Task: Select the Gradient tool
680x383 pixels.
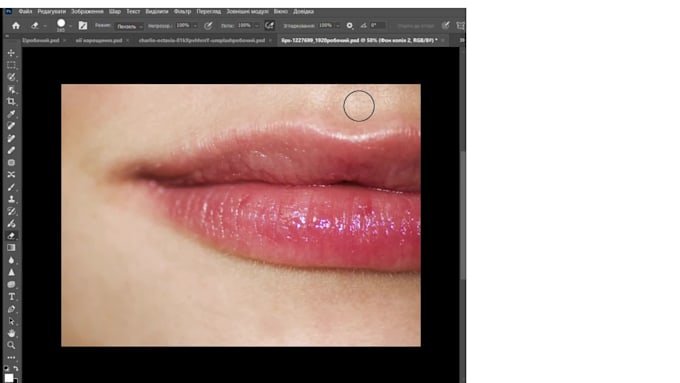Action: [x=11, y=248]
